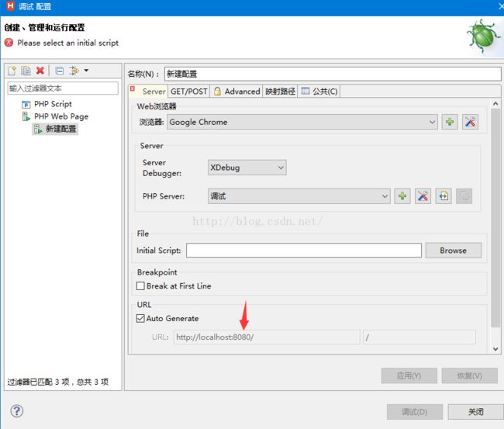Viewport: 504px width, 429px height.
Task: Open the XDebug server debugger dropdown
Action: (x=247, y=168)
